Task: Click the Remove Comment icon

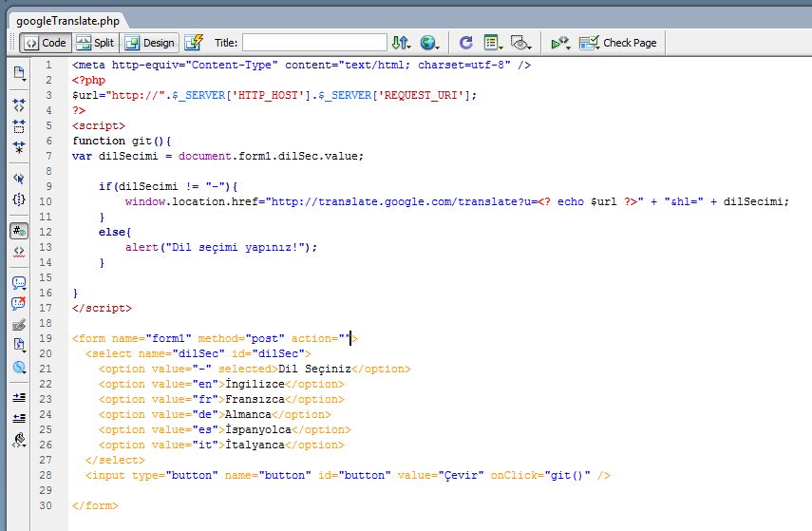Action: point(19,304)
